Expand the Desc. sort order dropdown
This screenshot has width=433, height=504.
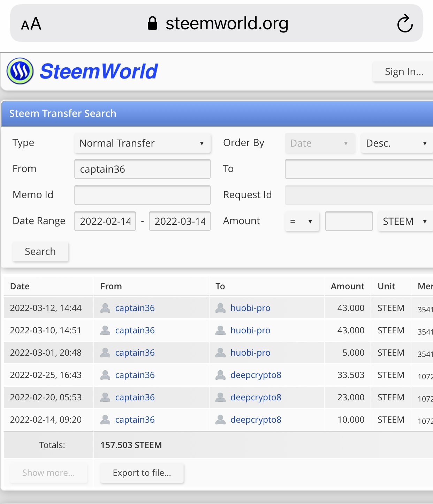(x=397, y=143)
